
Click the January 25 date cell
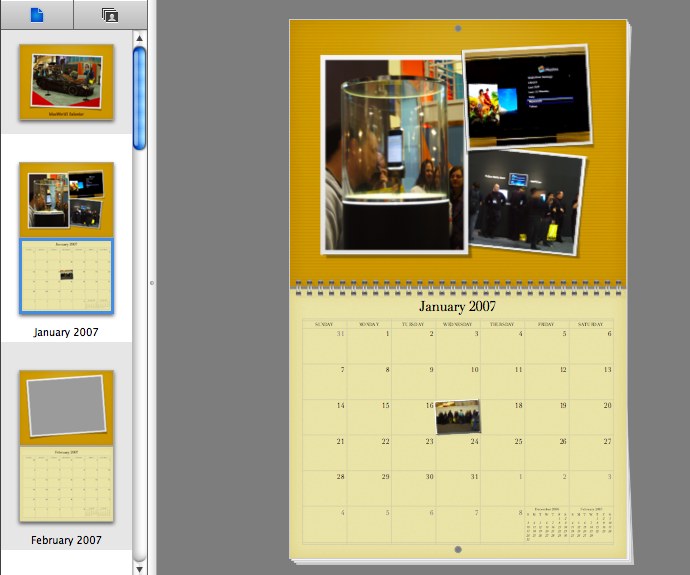(x=502, y=453)
